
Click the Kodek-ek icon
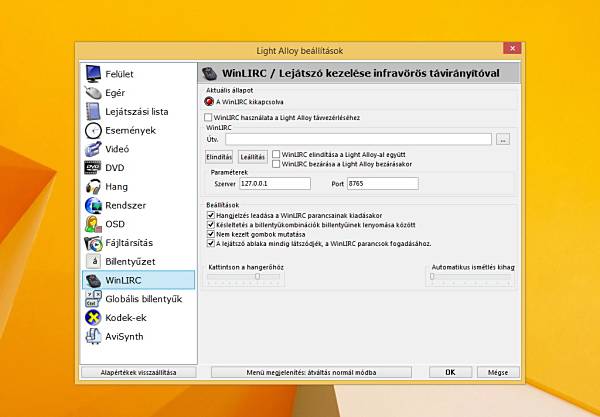93,318
